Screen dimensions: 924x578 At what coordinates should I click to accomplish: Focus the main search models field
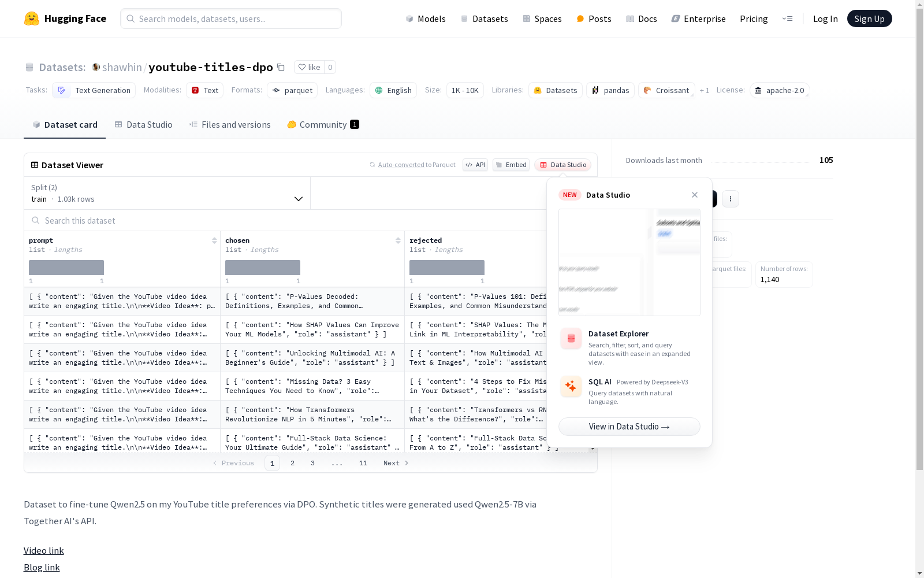(x=231, y=18)
